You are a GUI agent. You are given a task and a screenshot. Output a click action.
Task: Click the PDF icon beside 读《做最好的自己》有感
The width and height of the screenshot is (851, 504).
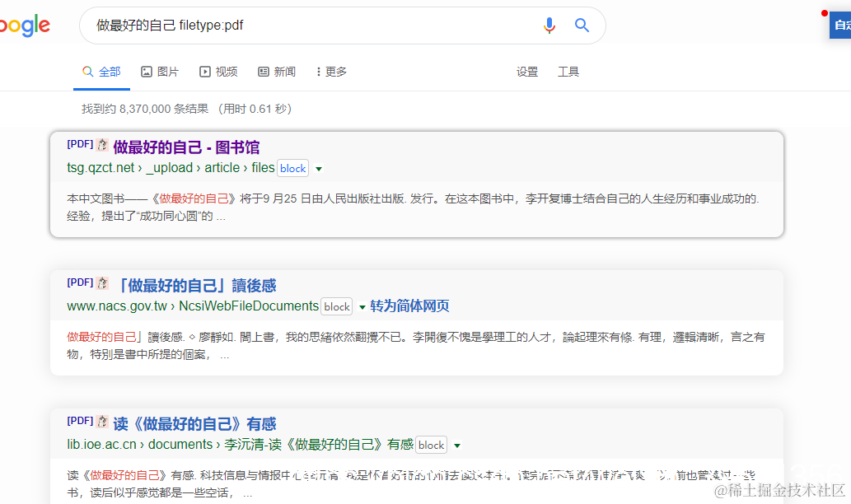click(101, 422)
